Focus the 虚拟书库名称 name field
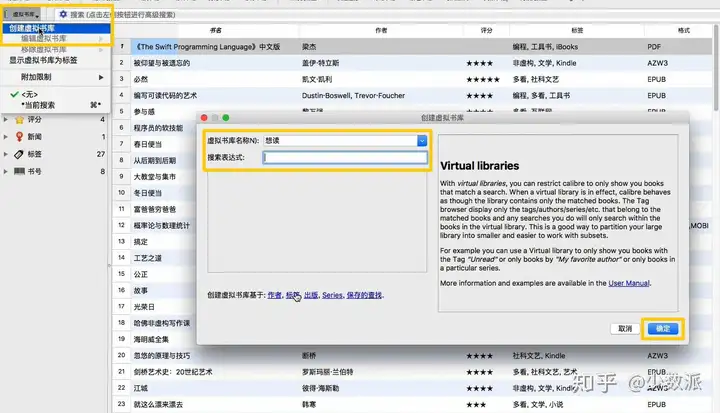Viewport: 720px width, 413px height. [340, 141]
